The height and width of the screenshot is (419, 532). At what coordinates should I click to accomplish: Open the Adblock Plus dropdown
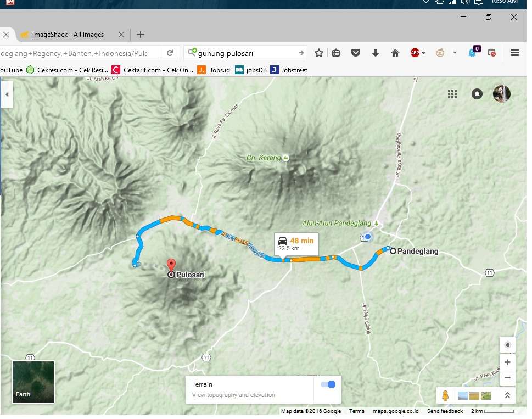(423, 53)
